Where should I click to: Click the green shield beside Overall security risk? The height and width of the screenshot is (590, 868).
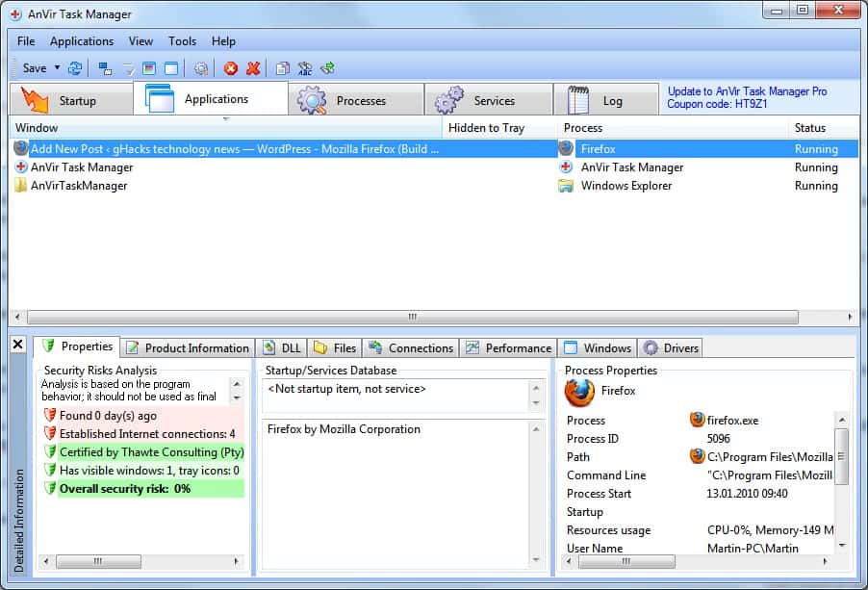pos(50,488)
